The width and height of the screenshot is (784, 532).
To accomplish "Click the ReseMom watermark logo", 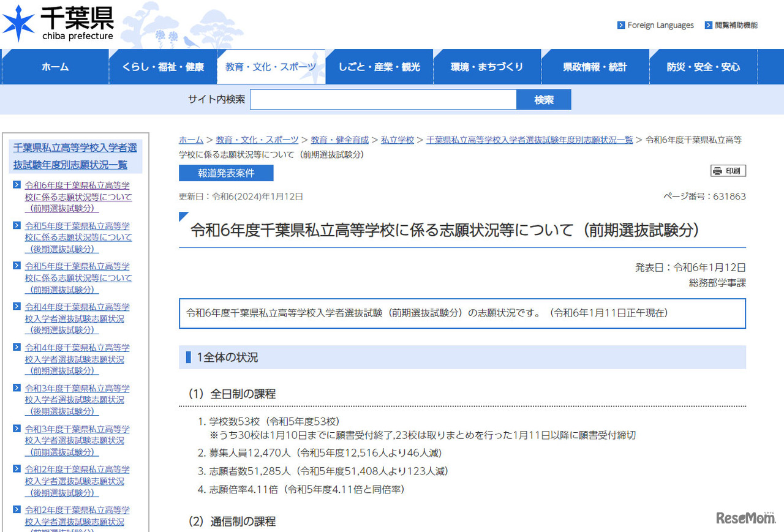I will 745,518.
